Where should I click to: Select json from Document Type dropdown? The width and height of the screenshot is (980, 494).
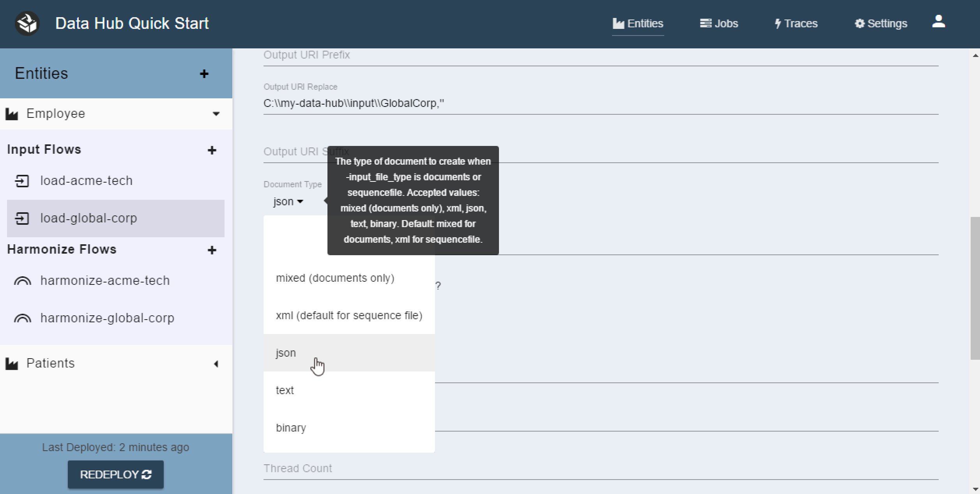pyautogui.click(x=287, y=352)
